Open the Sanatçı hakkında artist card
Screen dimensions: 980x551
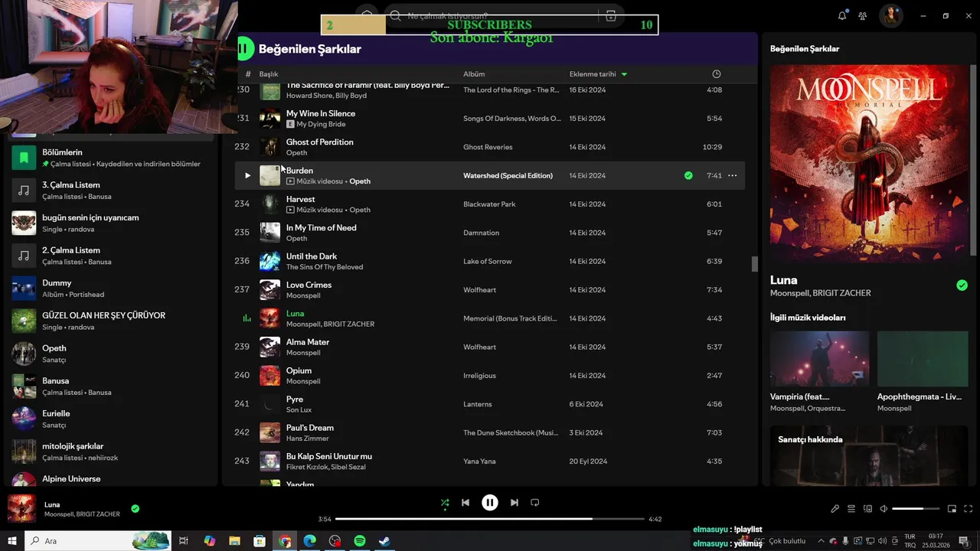tap(869, 455)
